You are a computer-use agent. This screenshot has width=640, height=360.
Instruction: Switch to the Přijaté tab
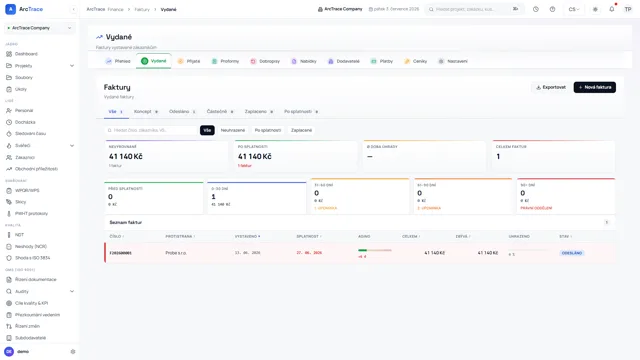tap(189, 61)
